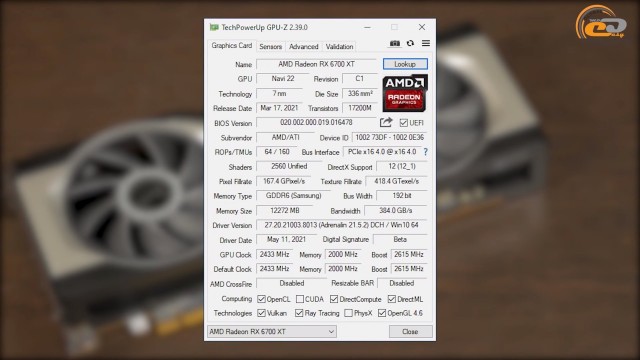Image resolution: width=640 pixels, height=360 pixels.
Task: Click the Release Date value Mar 17, 2021
Action: [279, 108]
